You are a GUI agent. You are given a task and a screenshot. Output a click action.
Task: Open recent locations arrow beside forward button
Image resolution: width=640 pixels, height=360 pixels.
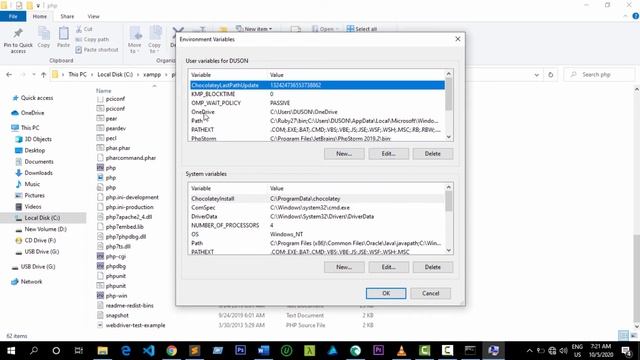point(33,75)
